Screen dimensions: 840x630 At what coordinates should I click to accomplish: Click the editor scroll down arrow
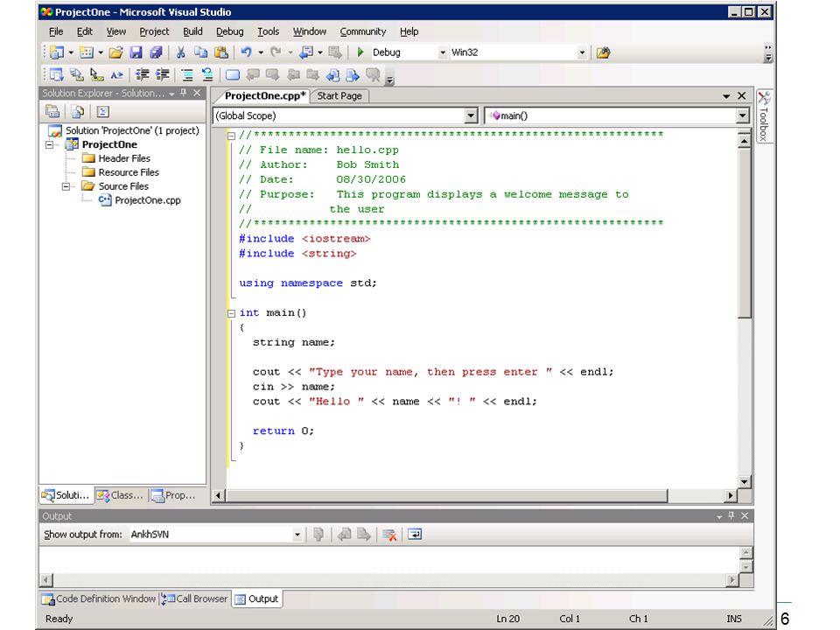[744, 481]
